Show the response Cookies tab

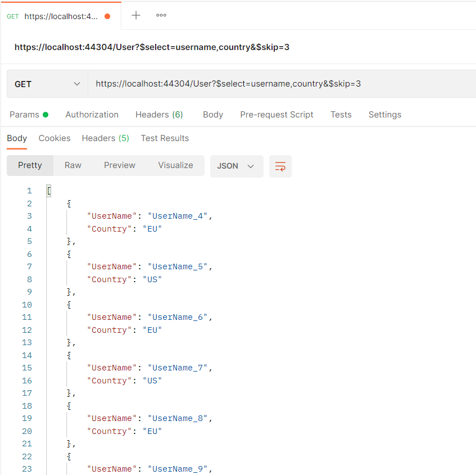click(55, 138)
